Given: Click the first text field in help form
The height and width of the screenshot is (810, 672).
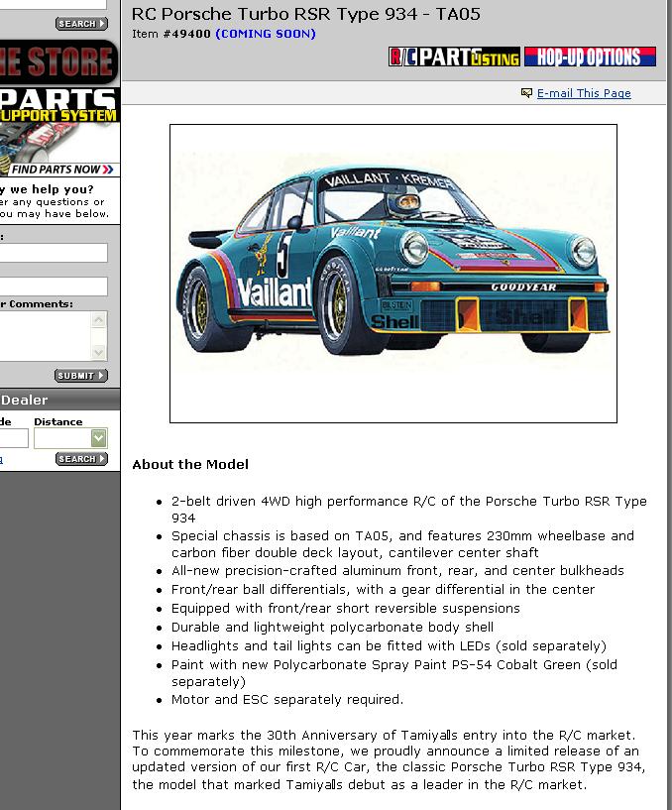Looking at the screenshot, I should point(54,253).
